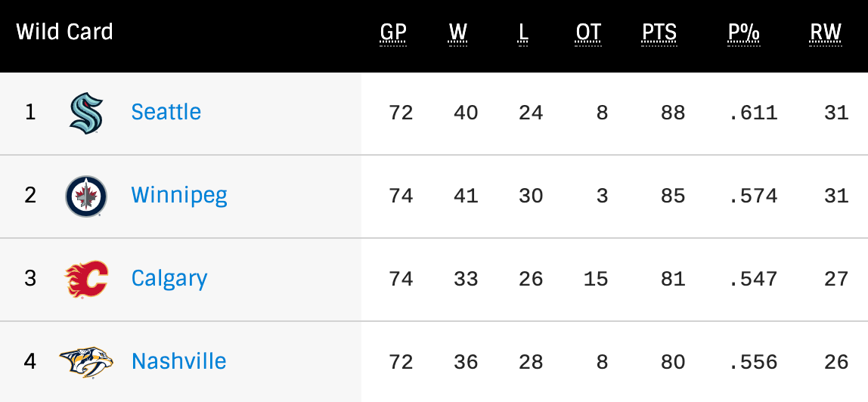Click Calgary's OT value of 15
The image size is (868, 402).
coord(596,279)
